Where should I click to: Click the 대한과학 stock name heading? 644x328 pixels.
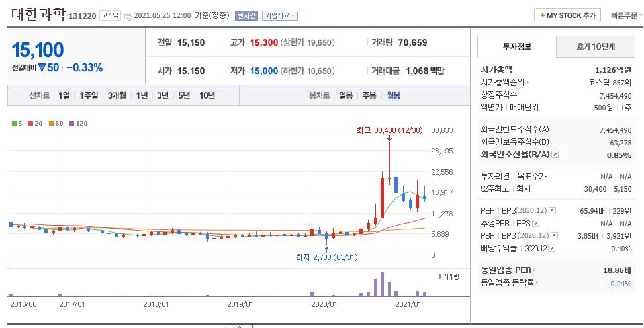point(38,14)
